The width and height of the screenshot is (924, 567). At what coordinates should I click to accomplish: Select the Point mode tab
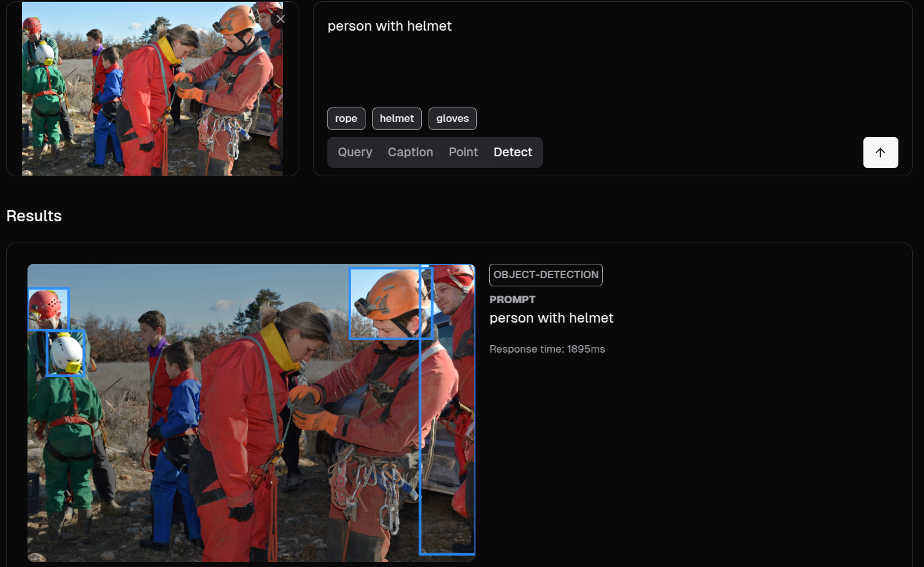point(463,153)
